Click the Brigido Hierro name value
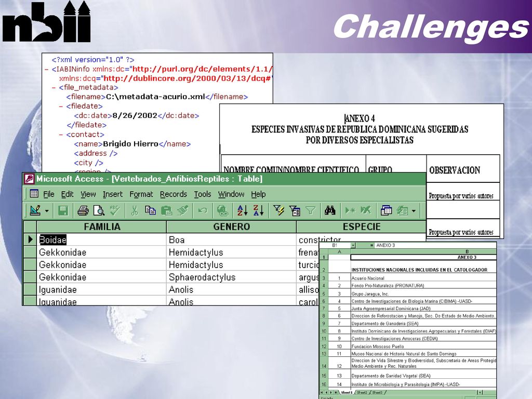 tap(130, 144)
